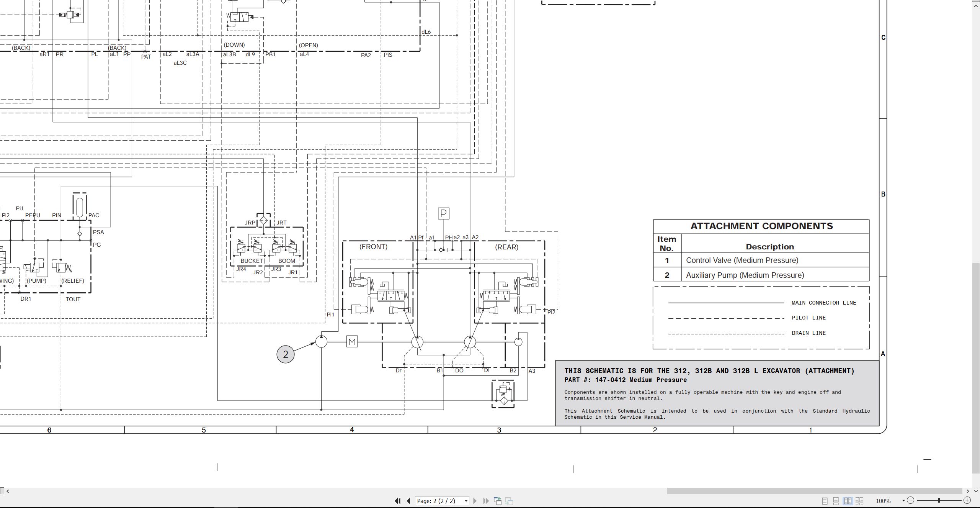Viewport: 980px width, 508px height.
Task: Click the horizontal scrollbar thumb
Action: tap(815, 491)
